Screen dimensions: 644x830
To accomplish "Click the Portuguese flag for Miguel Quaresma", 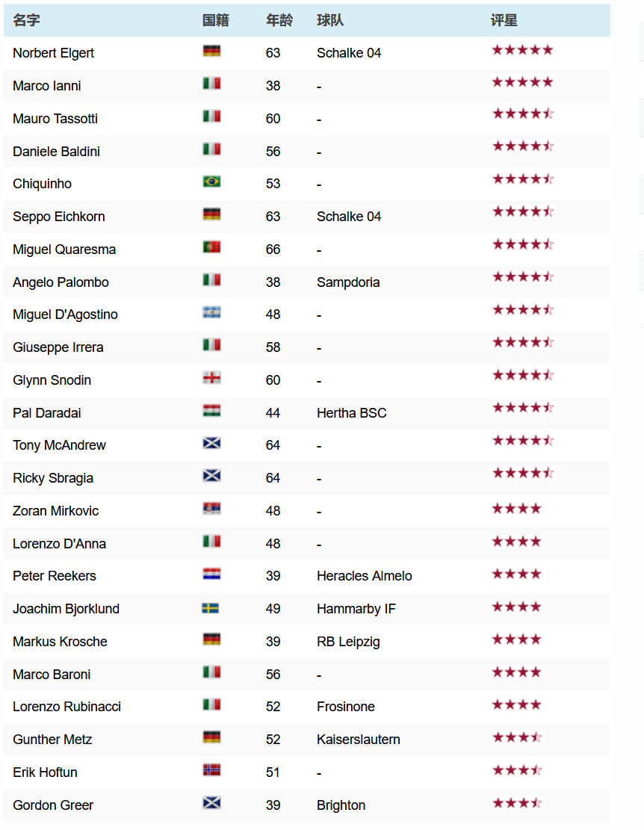I will [211, 247].
